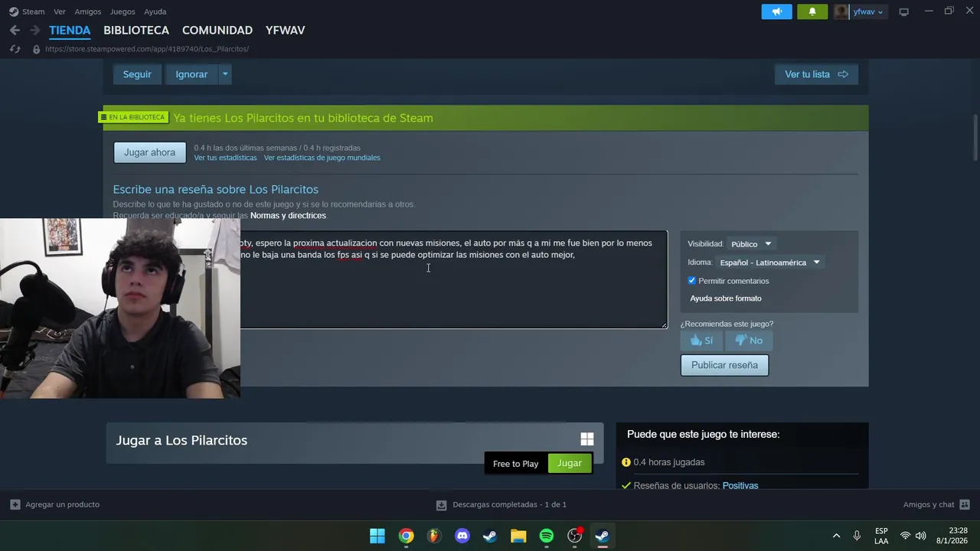Screen dimensions: 980x551
Task: Switch to the COMUNIDAD tab
Action: (x=217, y=31)
